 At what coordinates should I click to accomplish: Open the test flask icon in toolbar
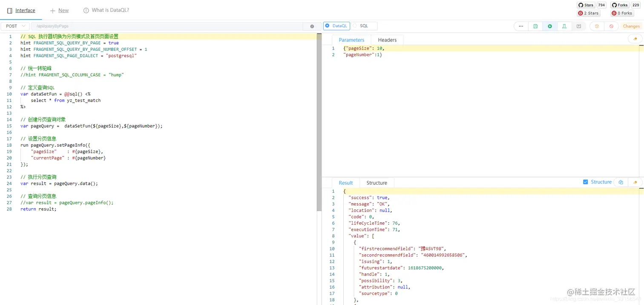pyautogui.click(x=564, y=26)
